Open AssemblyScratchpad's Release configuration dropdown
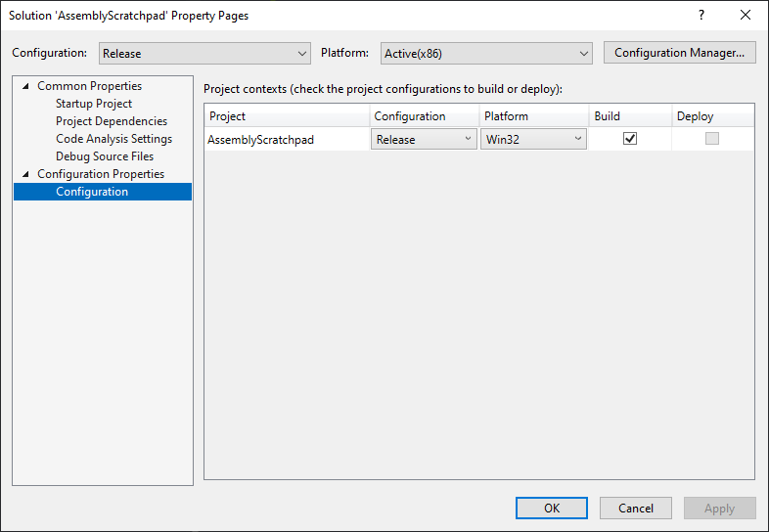 coord(424,139)
